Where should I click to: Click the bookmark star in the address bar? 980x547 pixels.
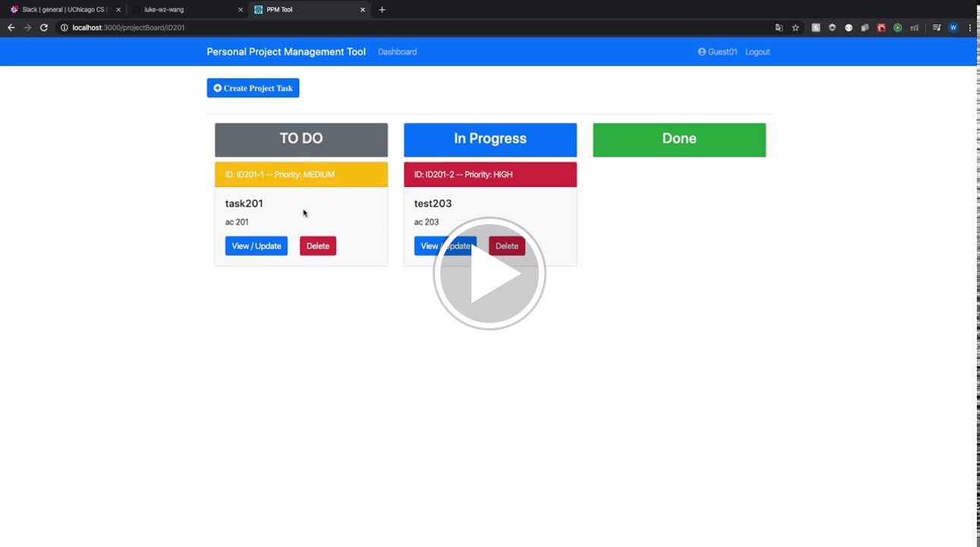795,27
